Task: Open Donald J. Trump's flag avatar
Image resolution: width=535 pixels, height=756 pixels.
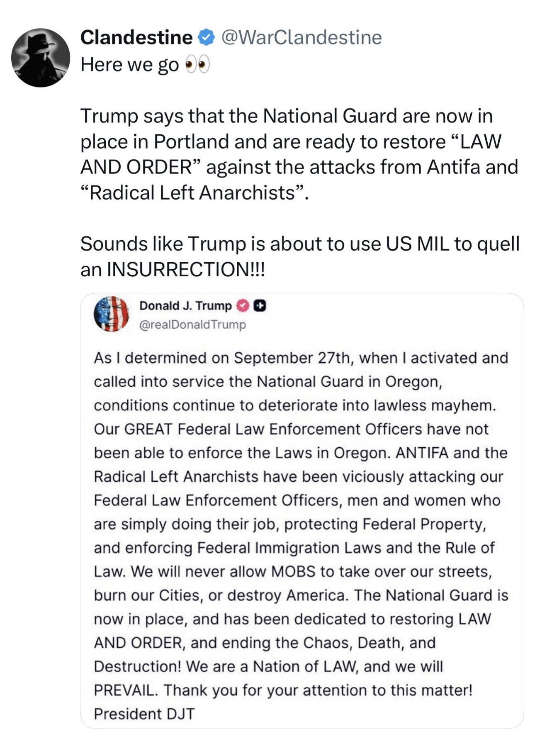Action: click(111, 314)
